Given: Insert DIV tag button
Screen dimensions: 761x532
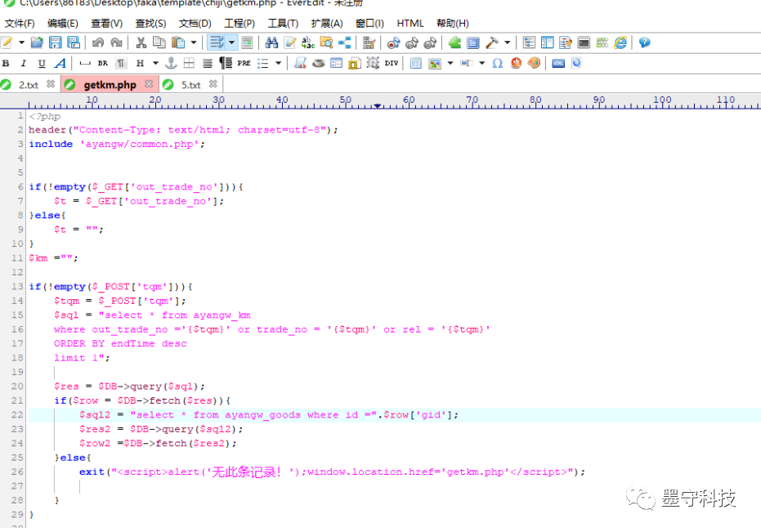Looking at the screenshot, I should (x=392, y=63).
